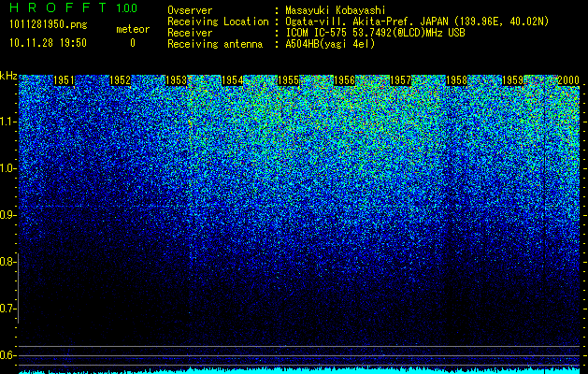Viewport: 588px width, 374px height.
Task: Click the meteor count value 0
Action: (133, 43)
